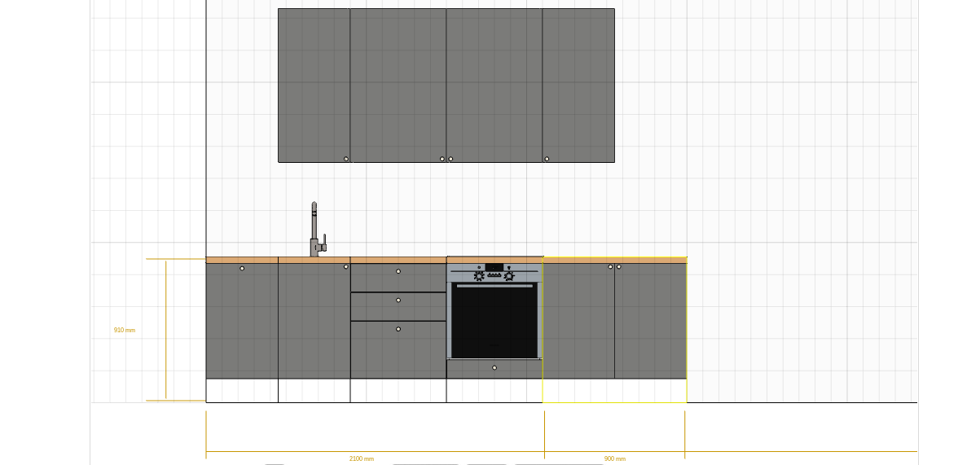Select the left door of the yellow-highlighted cabinet
This screenshot has width=980, height=465.
[579, 321]
